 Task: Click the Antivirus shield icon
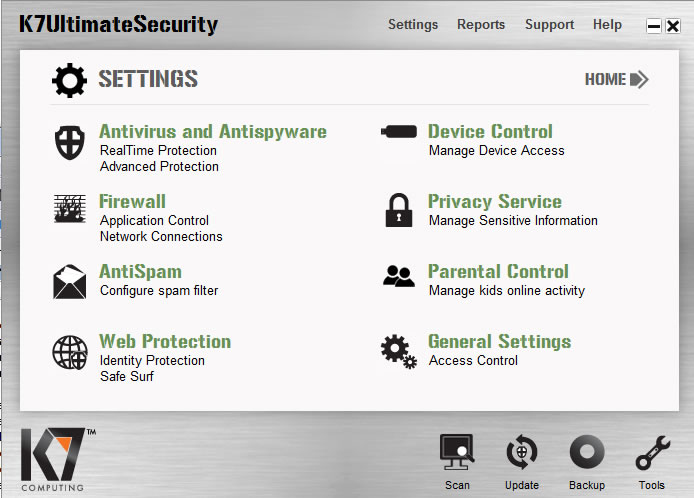pos(69,143)
